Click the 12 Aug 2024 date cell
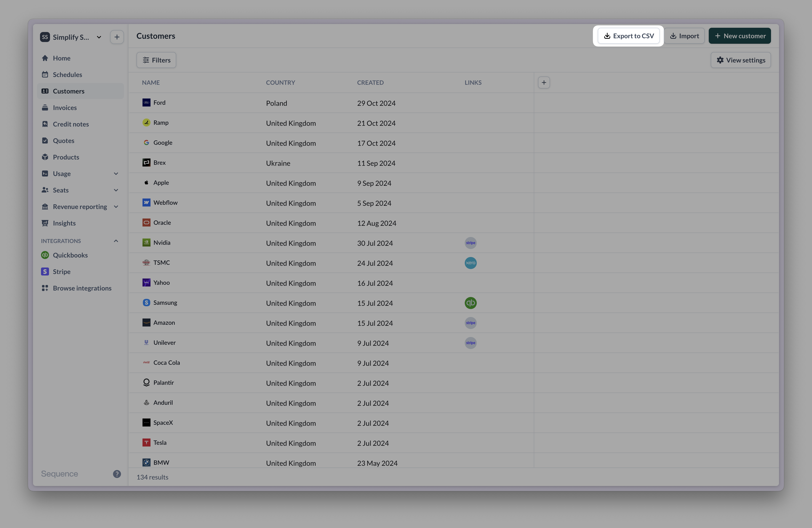 click(377, 223)
